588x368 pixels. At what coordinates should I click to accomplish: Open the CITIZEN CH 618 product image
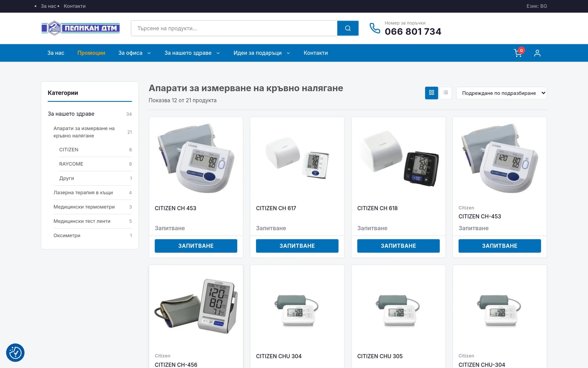398,158
